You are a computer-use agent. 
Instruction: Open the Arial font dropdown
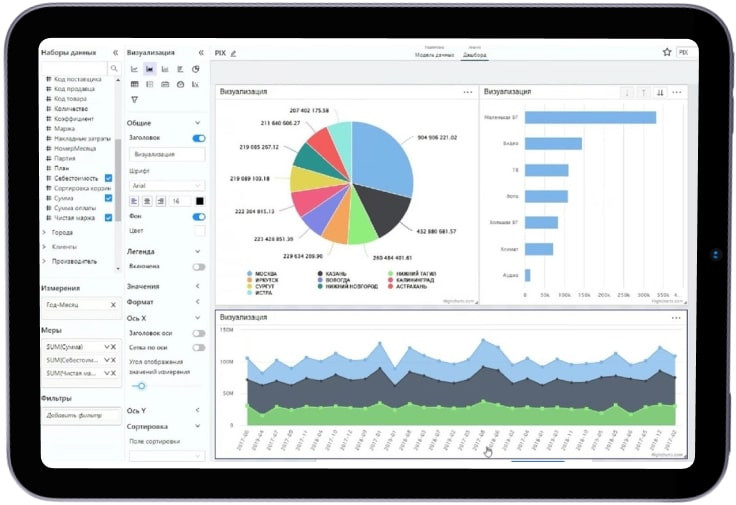[166, 186]
